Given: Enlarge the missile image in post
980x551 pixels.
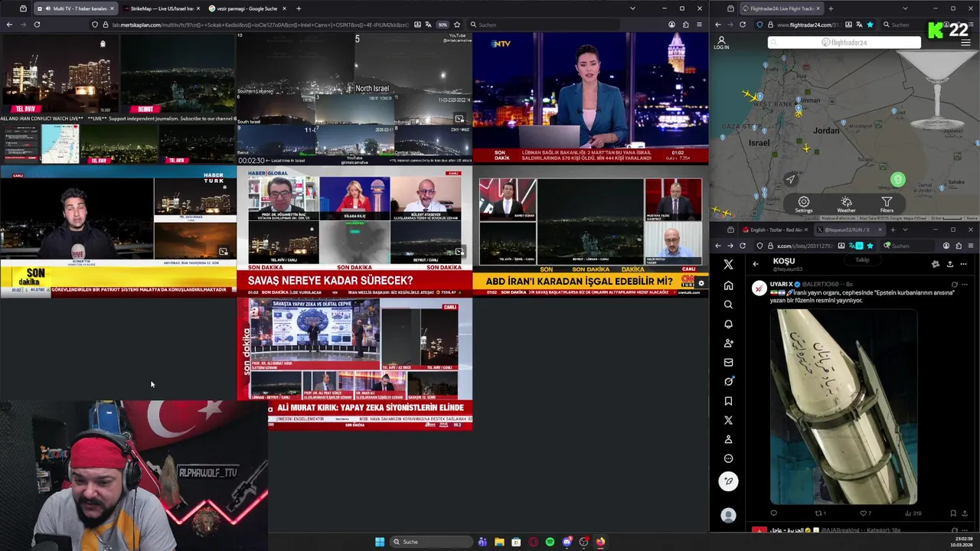Looking at the screenshot, I should pyautogui.click(x=844, y=406).
